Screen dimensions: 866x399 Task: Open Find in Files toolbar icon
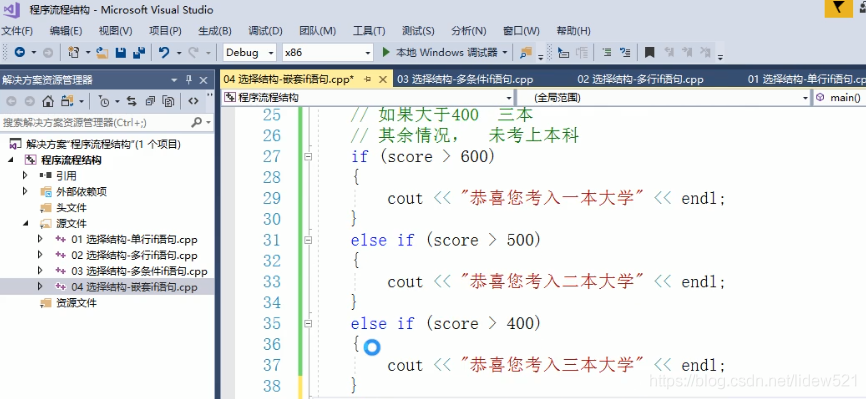point(525,52)
